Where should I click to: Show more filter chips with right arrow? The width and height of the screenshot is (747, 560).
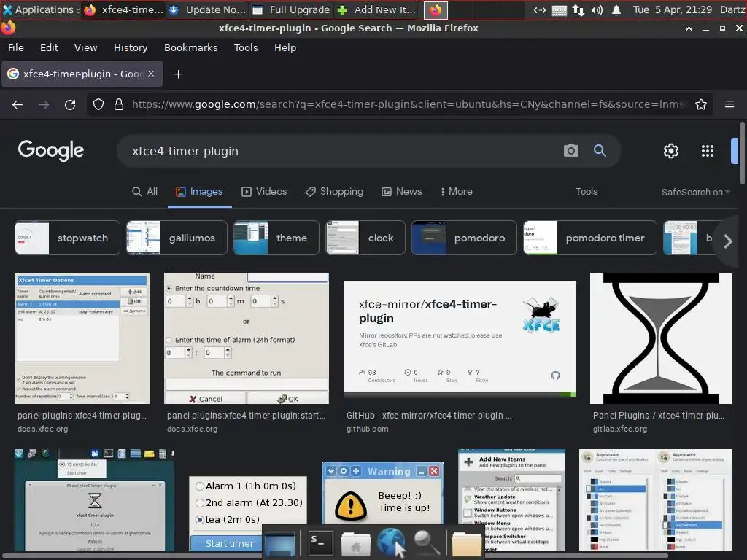[727, 241]
